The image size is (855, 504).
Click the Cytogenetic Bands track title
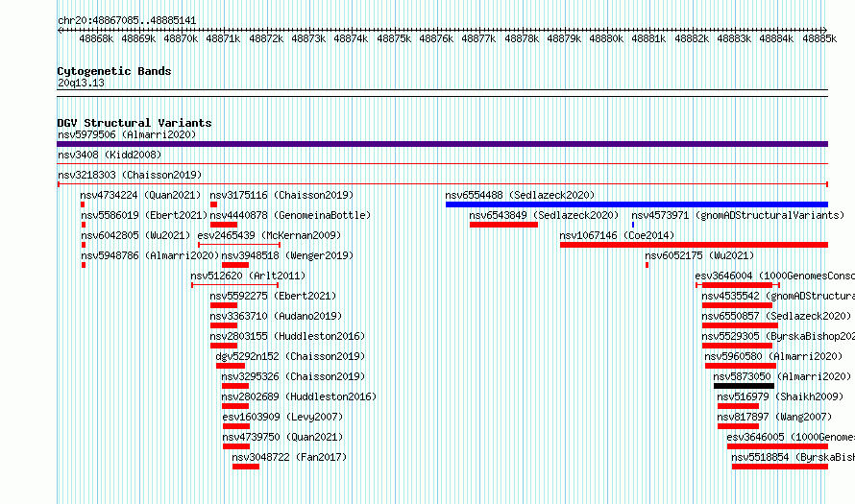coord(114,71)
